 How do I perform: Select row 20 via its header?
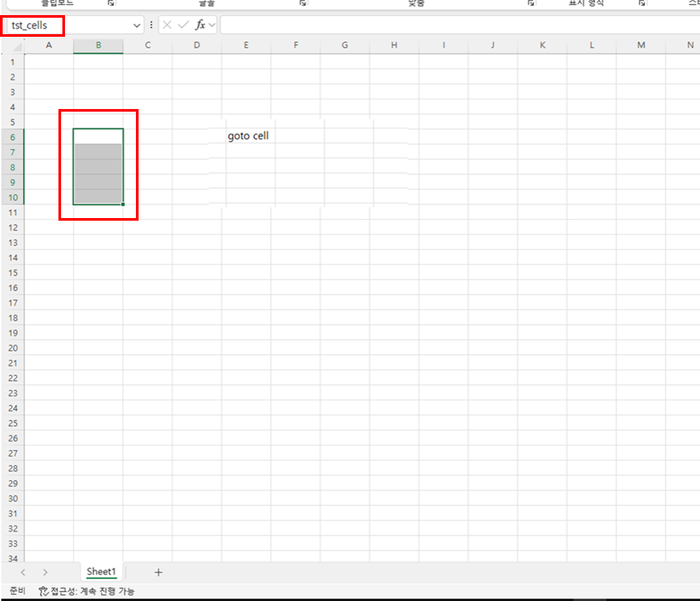tap(12, 348)
